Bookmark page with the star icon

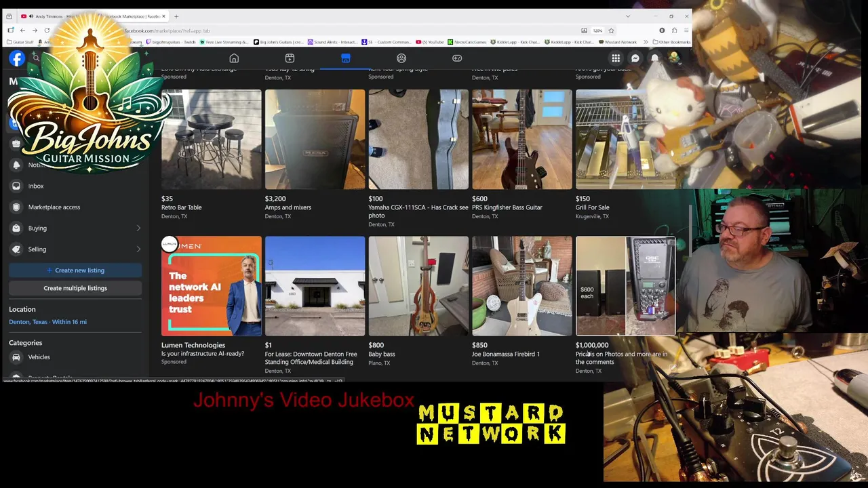click(611, 30)
